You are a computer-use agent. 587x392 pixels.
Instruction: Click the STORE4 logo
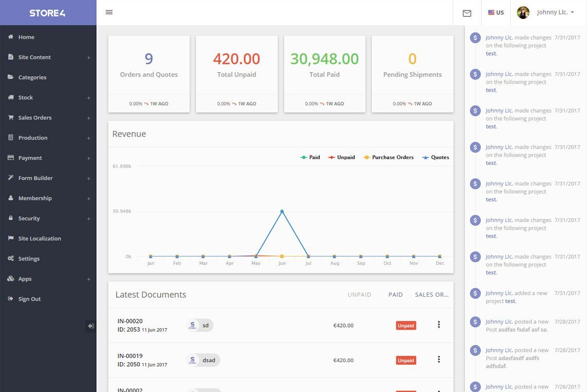[47, 13]
